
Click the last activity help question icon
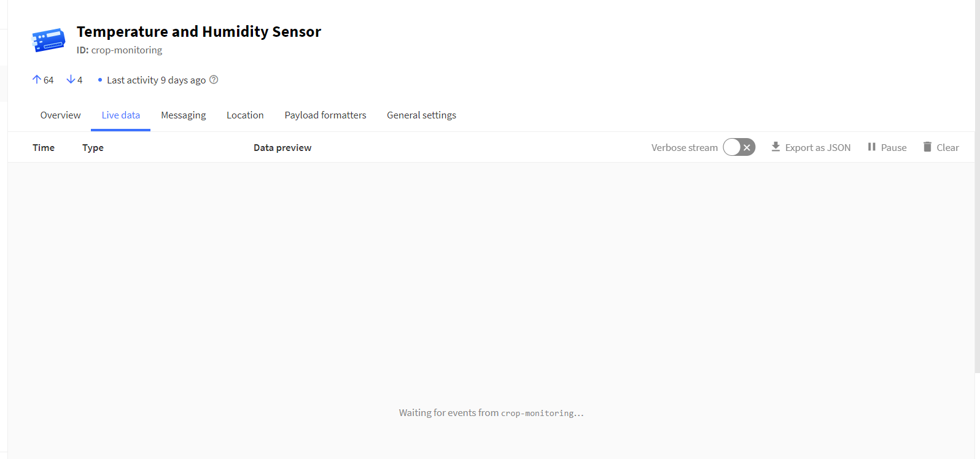tap(214, 80)
